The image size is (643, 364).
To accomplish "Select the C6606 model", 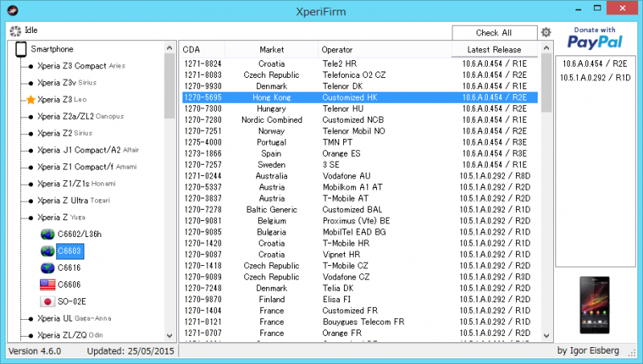I will [69, 284].
